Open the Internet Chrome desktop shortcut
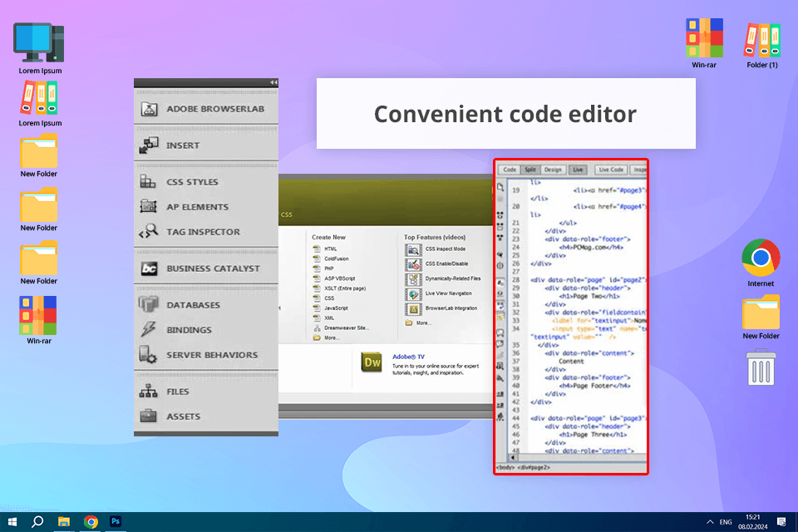 [761, 263]
